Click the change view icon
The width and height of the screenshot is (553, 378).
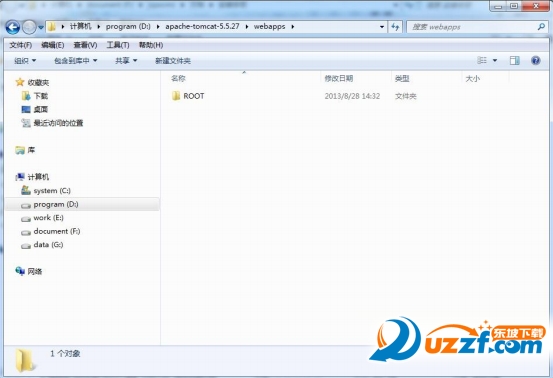tap(482, 60)
